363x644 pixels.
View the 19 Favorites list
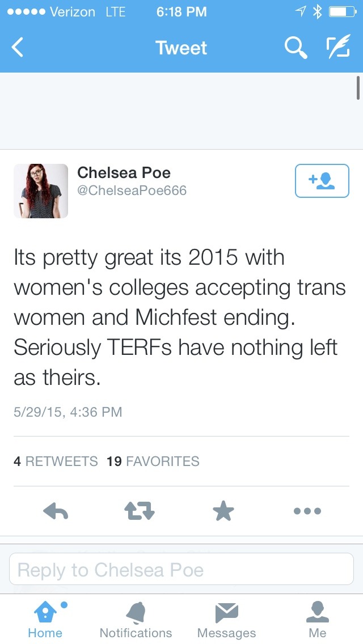coord(153,461)
